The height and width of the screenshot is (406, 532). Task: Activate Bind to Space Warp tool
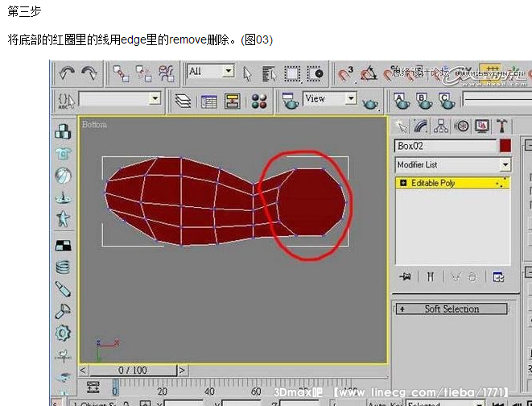(x=167, y=73)
